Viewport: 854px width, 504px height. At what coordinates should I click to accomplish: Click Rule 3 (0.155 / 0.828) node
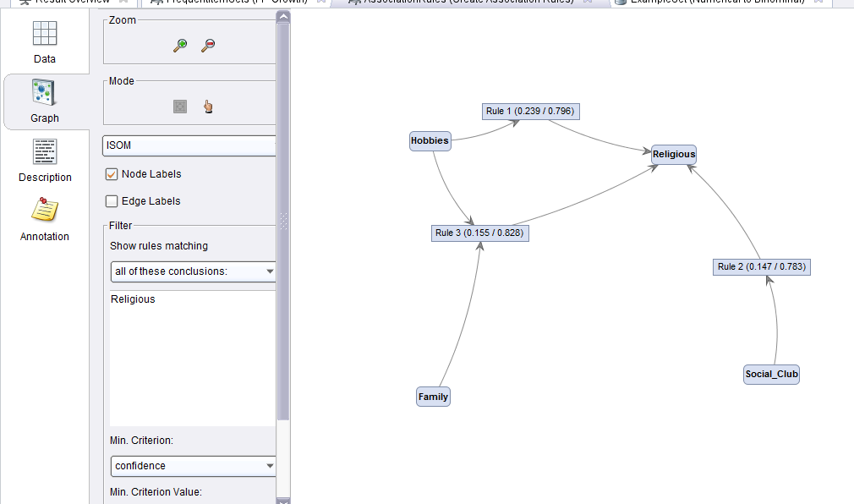[x=479, y=233]
